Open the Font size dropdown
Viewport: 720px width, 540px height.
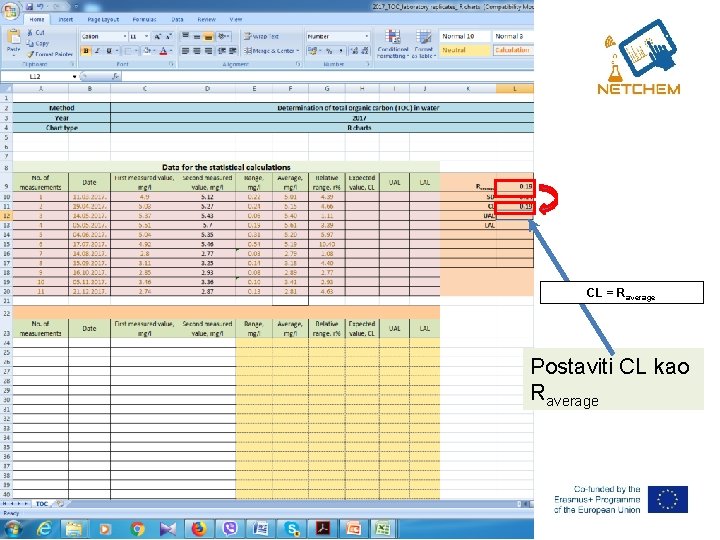click(146, 36)
